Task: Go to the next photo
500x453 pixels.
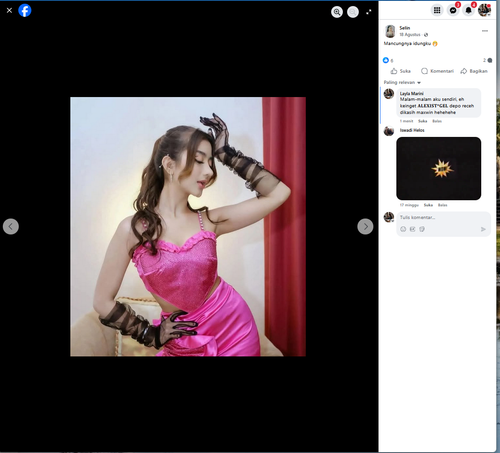Action: (x=365, y=226)
